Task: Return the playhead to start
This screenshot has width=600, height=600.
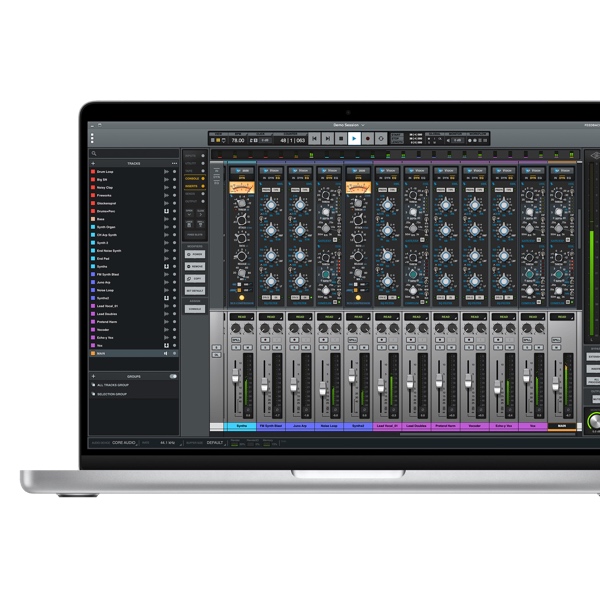Action: tap(314, 139)
